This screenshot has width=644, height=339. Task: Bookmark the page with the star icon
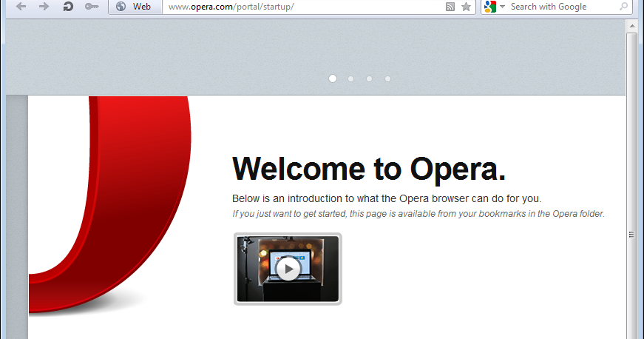tap(466, 7)
